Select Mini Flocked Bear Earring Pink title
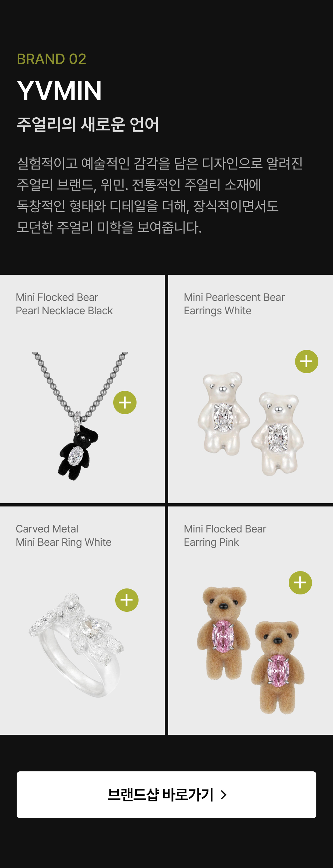 click(225, 535)
